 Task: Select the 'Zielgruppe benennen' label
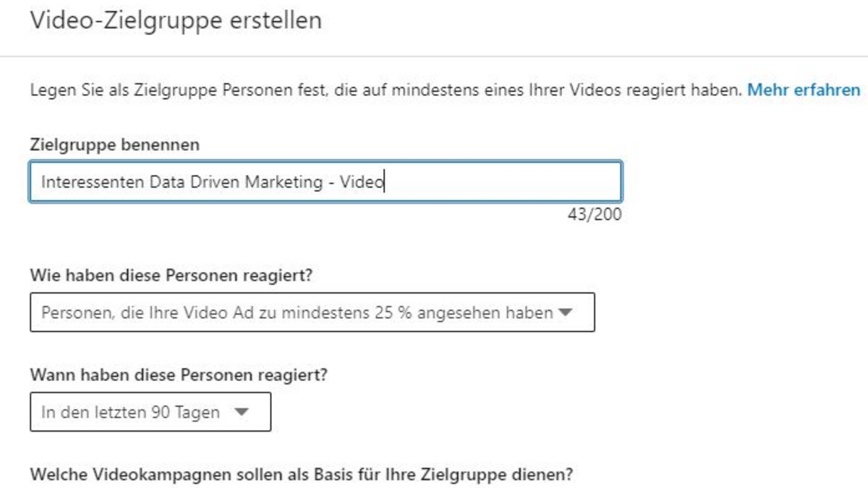click(x=115, y=145)
